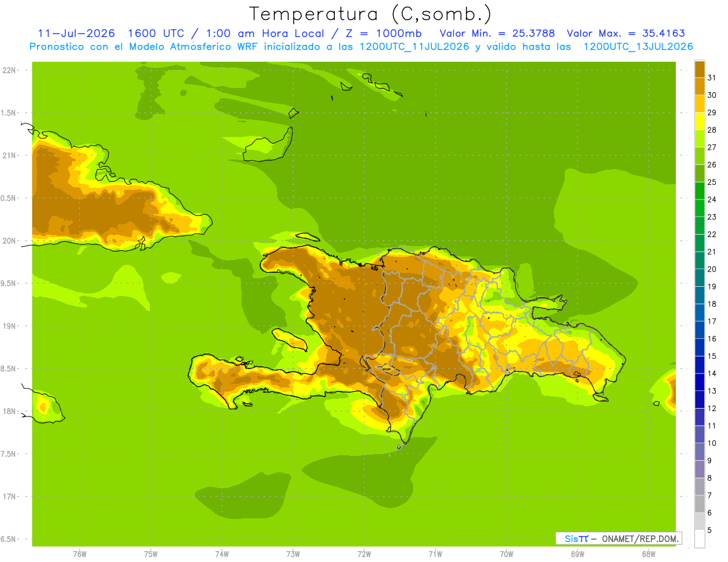
Task: Click the '18N' latitude axis label
Action: click(x=9, y=411)
